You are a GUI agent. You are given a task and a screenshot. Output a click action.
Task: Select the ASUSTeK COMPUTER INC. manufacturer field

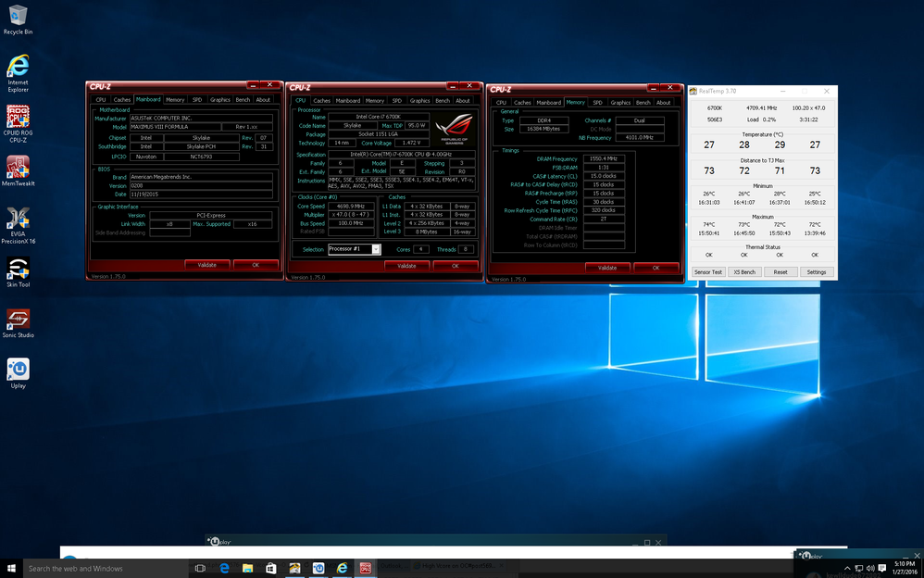point(200,118)
